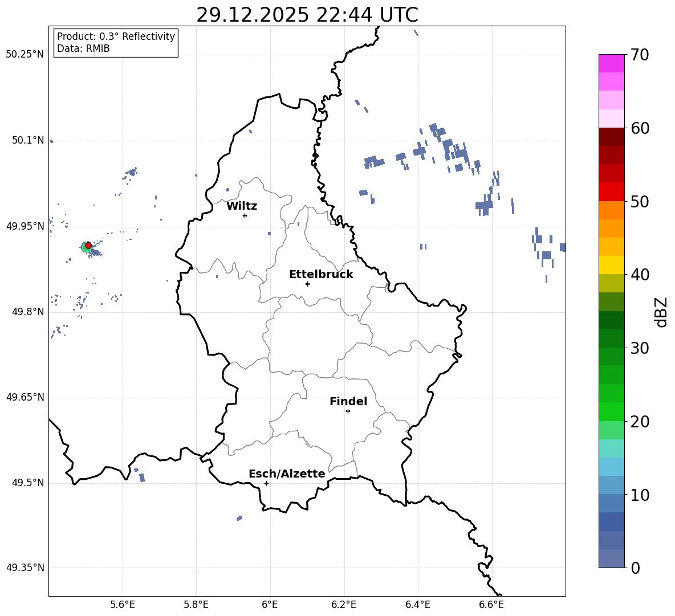
Task: Click the colorbar label 0
Action: coord(635,568)
